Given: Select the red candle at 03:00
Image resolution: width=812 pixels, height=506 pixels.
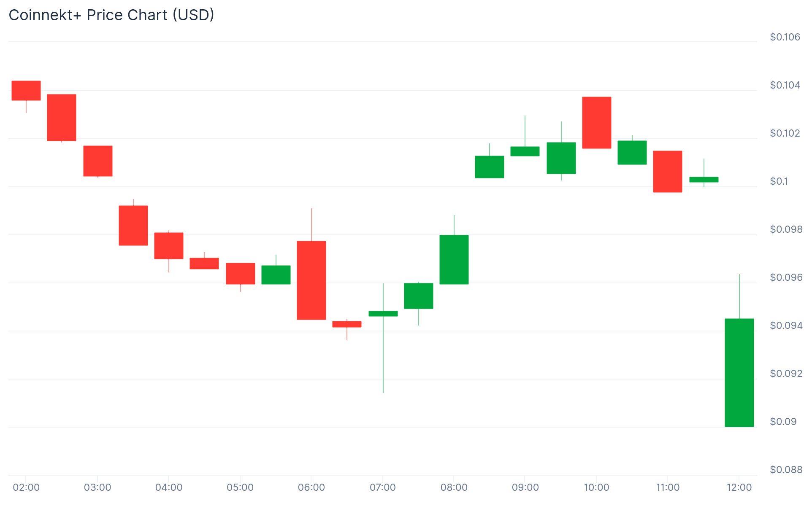Looking at the screenshot, I should pyautogui.click(x=98, y=161).
